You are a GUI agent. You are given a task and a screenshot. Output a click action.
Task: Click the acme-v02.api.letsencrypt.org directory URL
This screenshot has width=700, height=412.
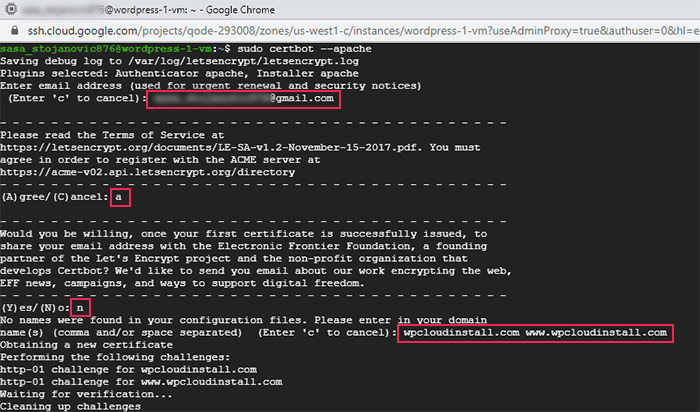click(147, 172)
